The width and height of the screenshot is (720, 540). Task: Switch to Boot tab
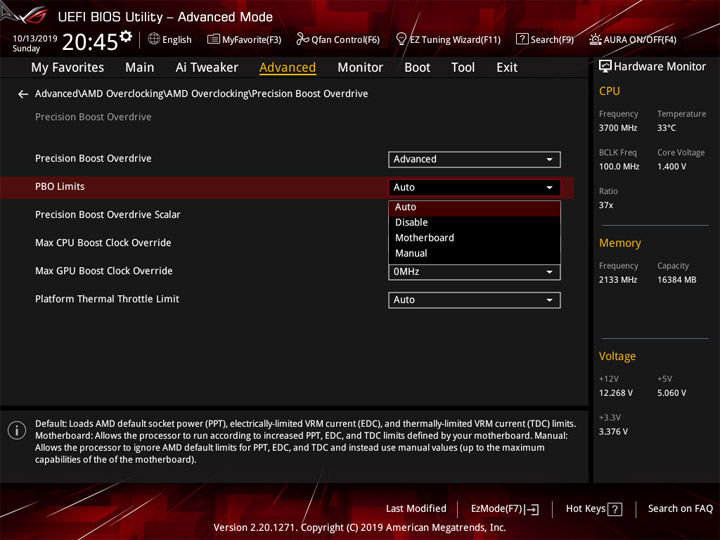coord(417,68)
